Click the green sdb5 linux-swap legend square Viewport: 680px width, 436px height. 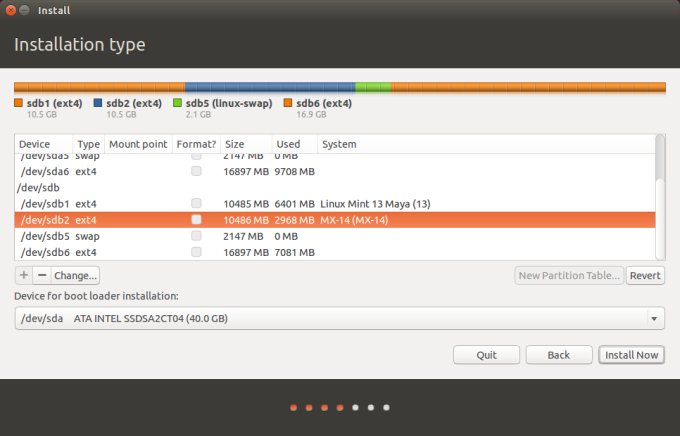tap(177, 103)
